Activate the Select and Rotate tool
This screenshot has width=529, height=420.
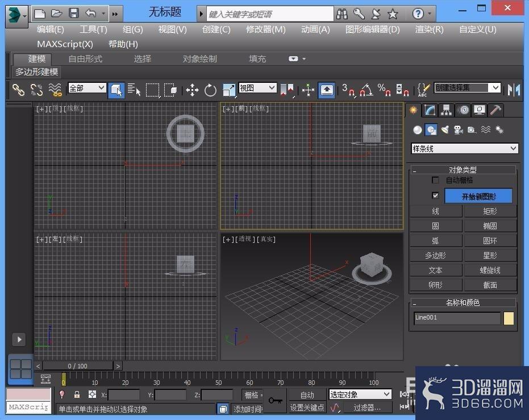coord(210,90)
